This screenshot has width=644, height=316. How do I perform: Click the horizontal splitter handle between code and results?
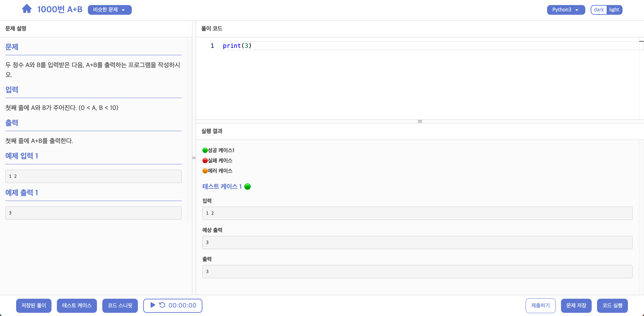(420, 121)
